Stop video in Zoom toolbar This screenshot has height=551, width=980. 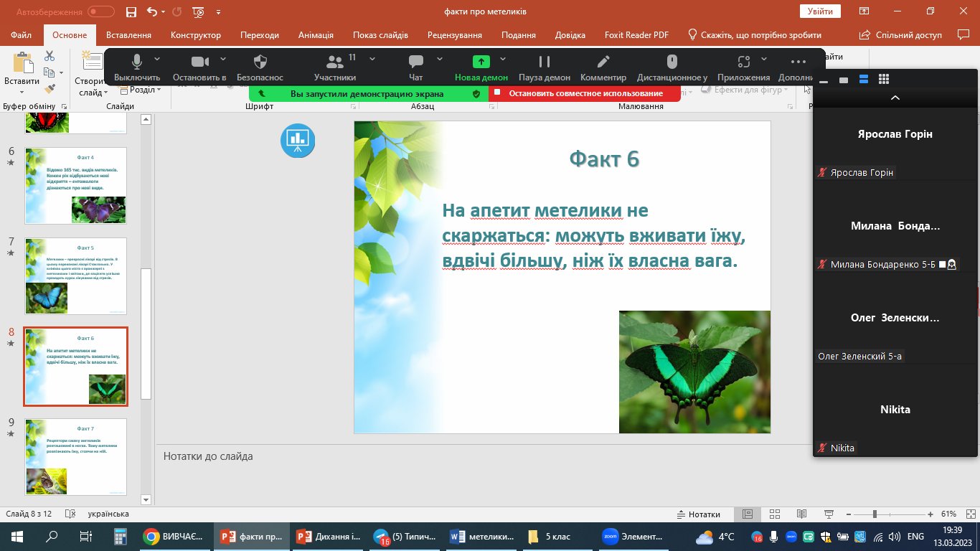pyautogui.click(x=199, y=68)
